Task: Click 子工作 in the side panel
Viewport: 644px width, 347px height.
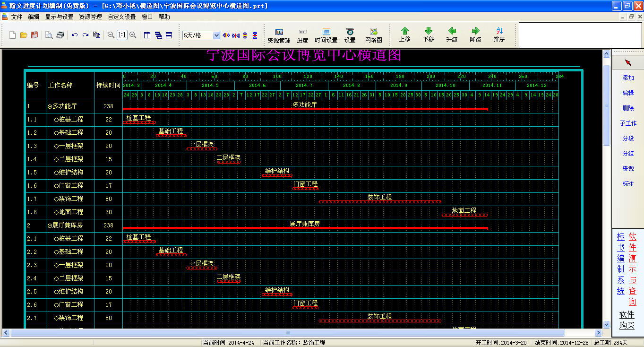Action: 628,123
